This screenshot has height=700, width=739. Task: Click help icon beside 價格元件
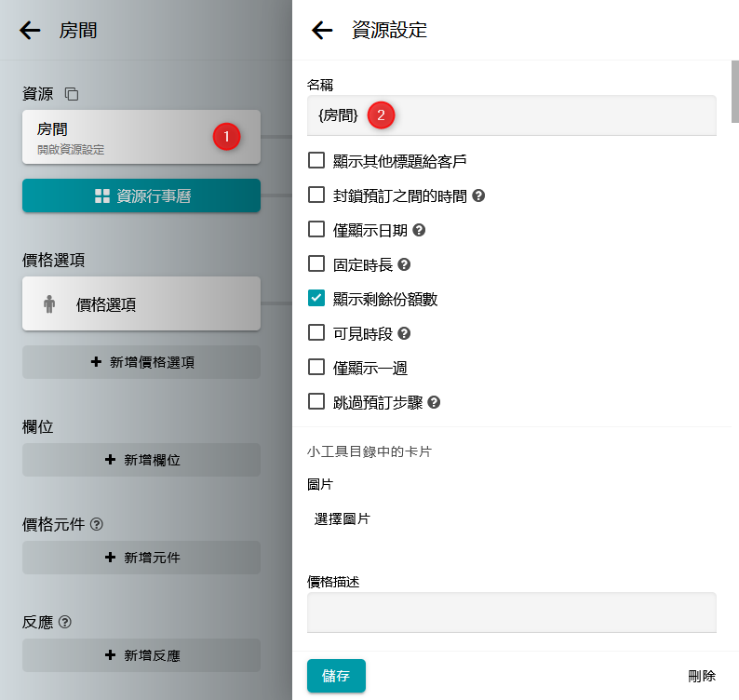pyautogui.click(x=97, y=524)
